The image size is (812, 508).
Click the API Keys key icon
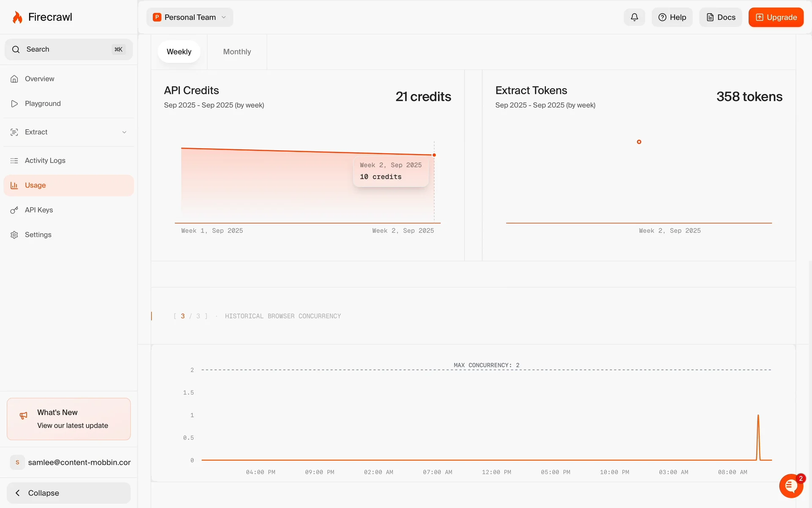[14, 210]
